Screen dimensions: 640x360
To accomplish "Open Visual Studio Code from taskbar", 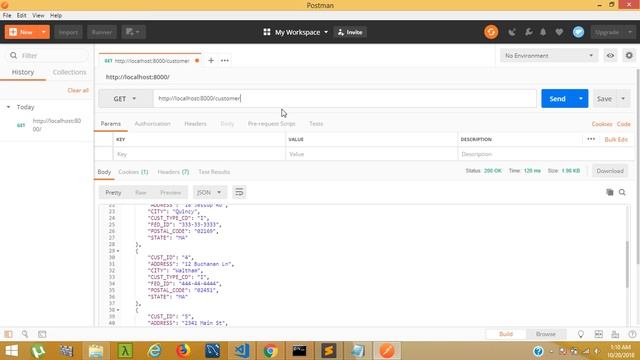I will pos(242,351).
